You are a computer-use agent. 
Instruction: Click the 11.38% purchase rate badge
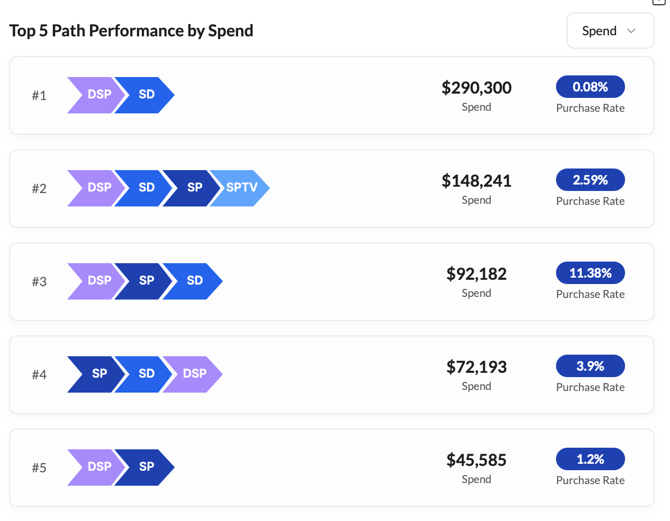[590, 273]
